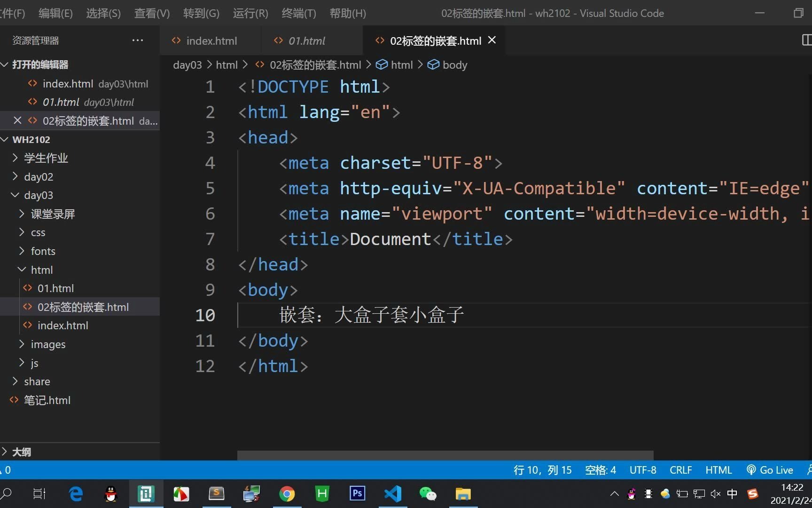Image resolution: width=812 pixels, height=508 pixels.
Task: Switch to Visual Studio Code taskbar icon
Action: point(393,494)
